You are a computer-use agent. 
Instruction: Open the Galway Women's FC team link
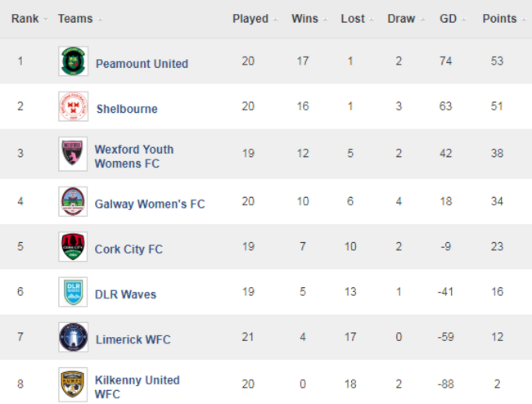click(150, 204)
